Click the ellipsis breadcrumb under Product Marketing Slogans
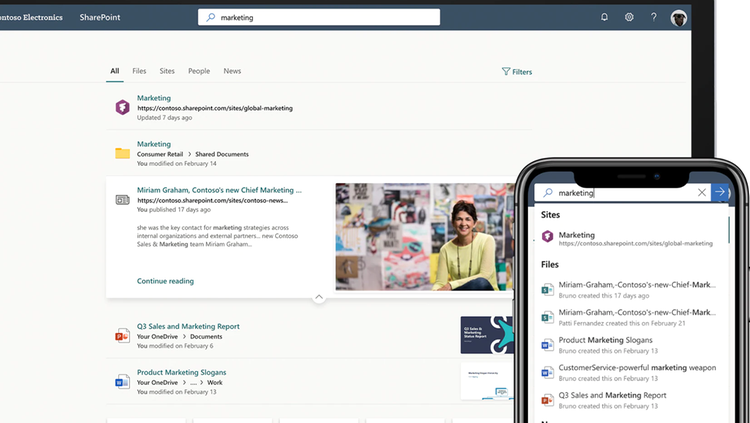This screenshot has height=423, width=750. tap(193, 383)
